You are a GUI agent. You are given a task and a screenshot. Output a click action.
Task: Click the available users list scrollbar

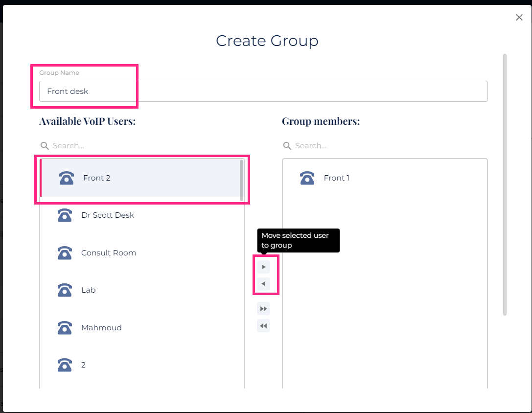point(242,180)
